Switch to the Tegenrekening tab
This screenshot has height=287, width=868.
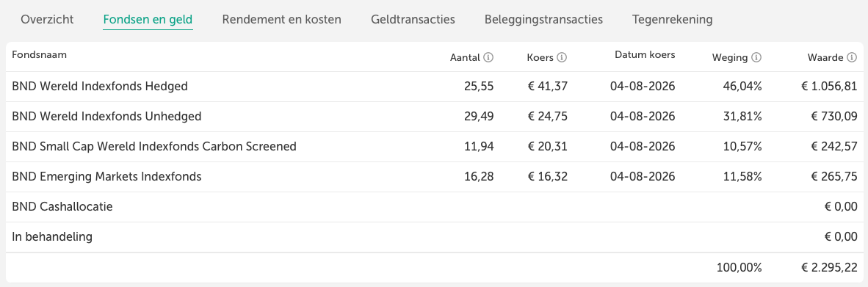pos(672,19)
